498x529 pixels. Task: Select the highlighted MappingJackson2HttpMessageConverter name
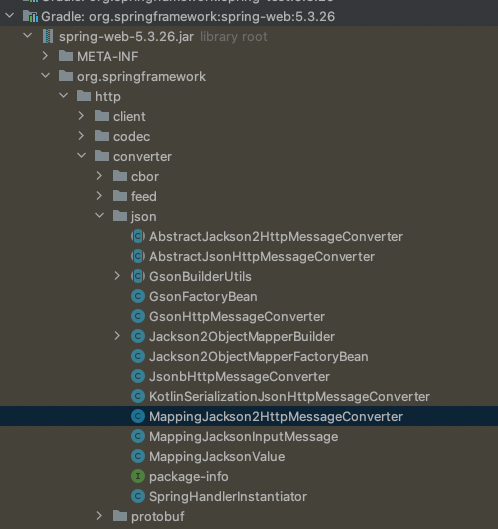pyautogui.click(x=276, y=417)
